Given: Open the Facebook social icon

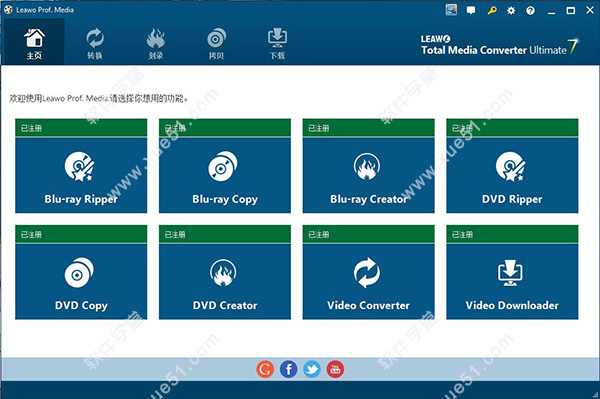Looking at the screenshot, I should [x=289, y=369].
